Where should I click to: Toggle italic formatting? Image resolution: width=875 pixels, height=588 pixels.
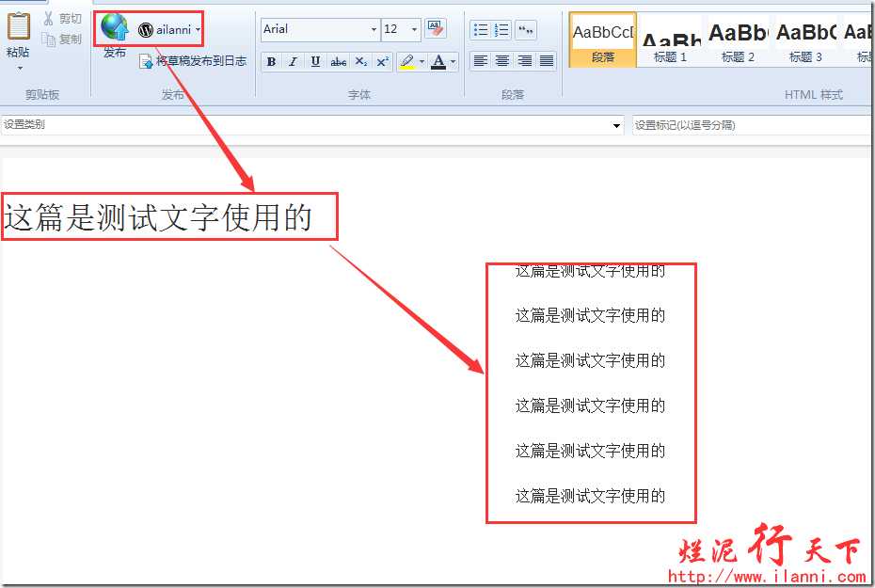click(293, 61)
